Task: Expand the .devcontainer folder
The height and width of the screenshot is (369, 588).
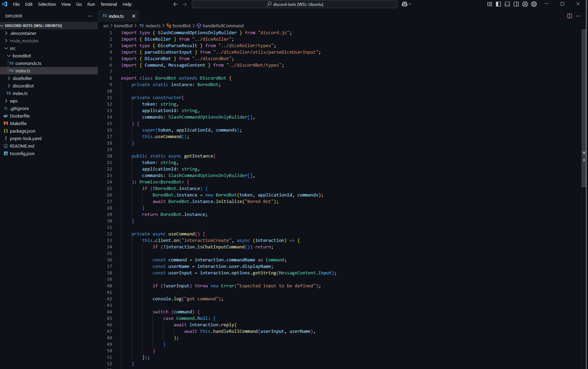Action: tap(49, 33)
